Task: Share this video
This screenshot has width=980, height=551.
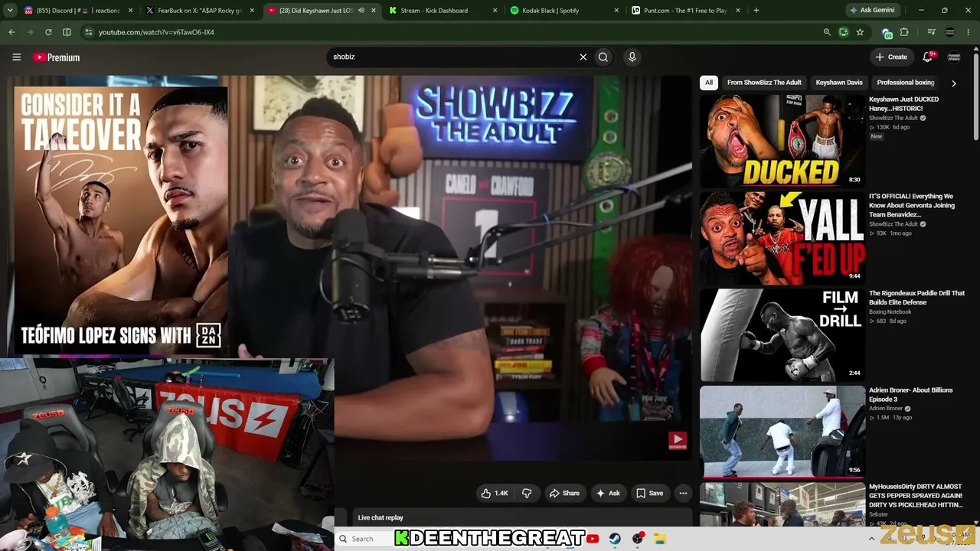Action: click(564, 493)
